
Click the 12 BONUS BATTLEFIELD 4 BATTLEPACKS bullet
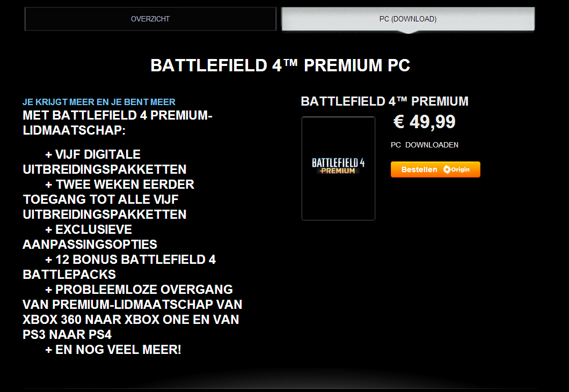click(119, 267)
